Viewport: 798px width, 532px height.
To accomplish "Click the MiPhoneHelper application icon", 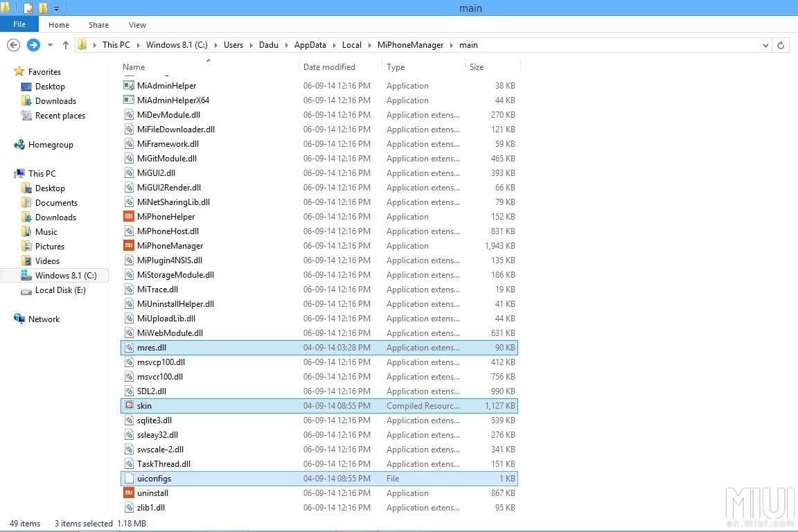I will click(129, 216).
